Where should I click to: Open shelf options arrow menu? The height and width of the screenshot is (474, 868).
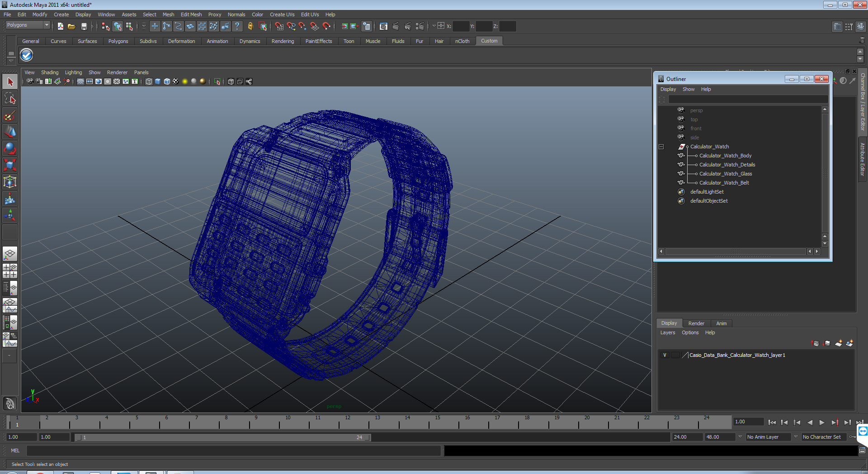tap(11, 60)
